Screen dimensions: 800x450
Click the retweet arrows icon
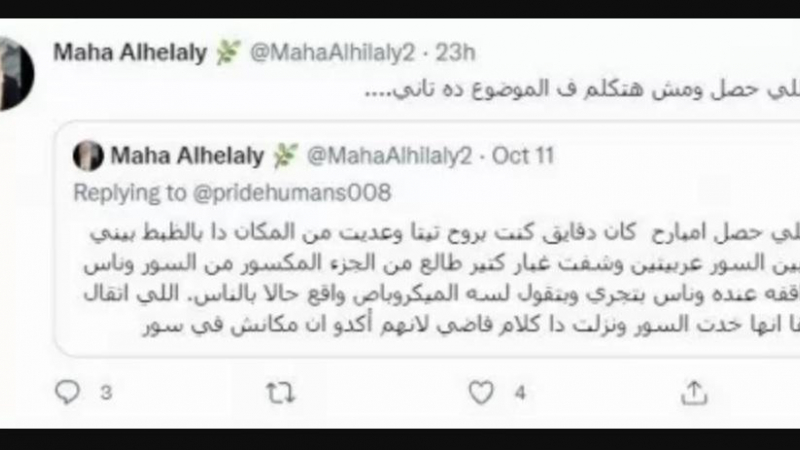click(281, 393)
